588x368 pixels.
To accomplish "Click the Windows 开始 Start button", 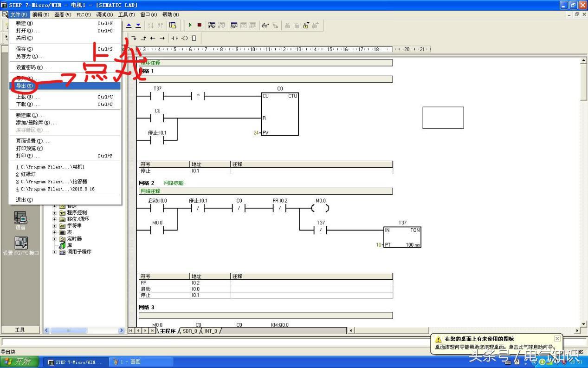I will pyautogui.click(x=19, y=362).
